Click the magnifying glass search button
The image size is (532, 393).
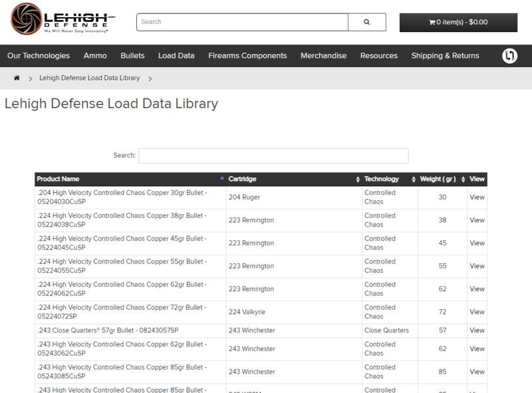[x=366, y=22]
